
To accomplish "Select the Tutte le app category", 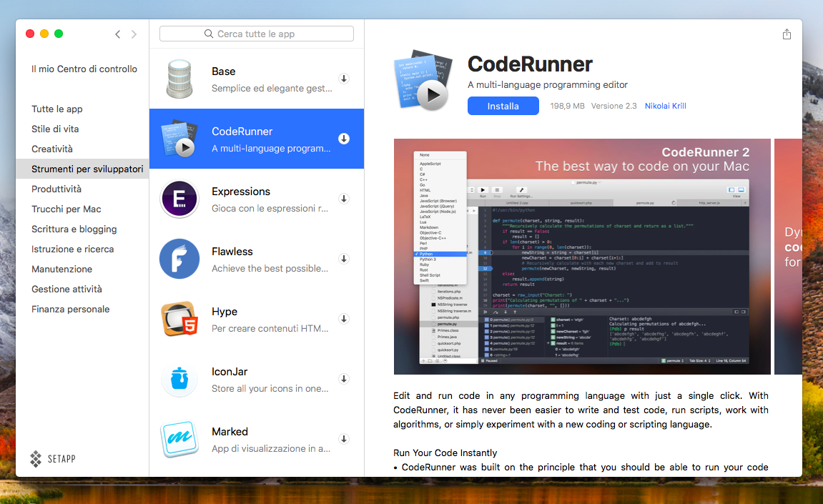I will 57,109.
